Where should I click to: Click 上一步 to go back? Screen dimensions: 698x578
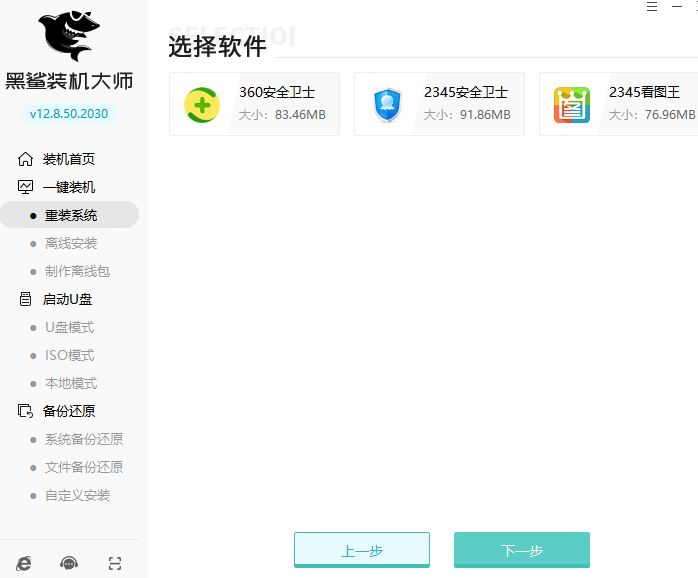point(362,550)
